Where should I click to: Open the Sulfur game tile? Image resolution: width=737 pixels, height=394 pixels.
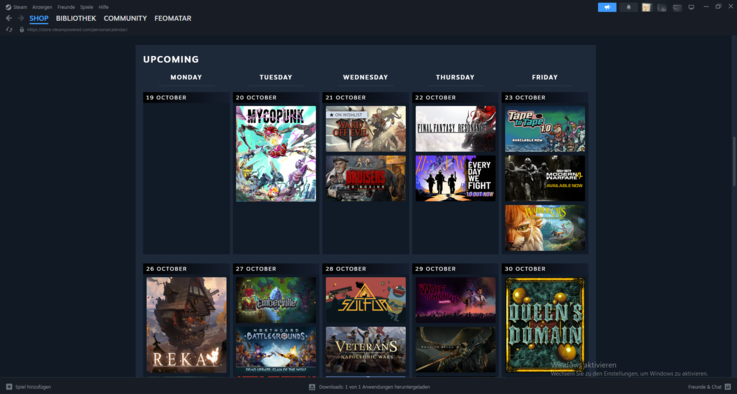366,300
